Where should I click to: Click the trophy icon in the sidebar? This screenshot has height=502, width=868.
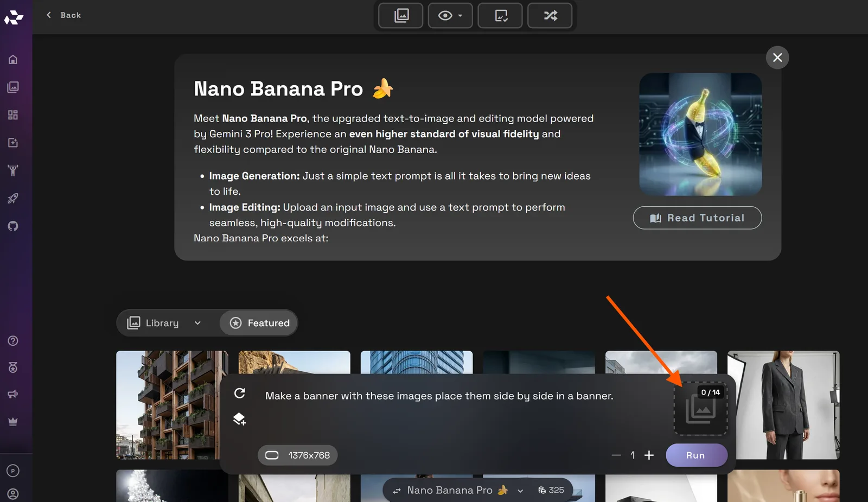[13, 170]
